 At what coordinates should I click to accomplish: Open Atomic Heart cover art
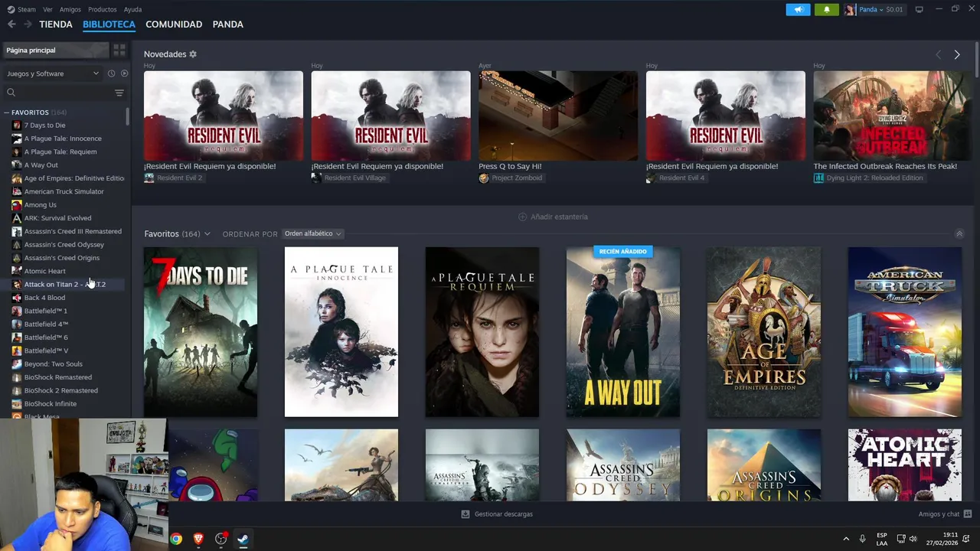coord(905,465)
